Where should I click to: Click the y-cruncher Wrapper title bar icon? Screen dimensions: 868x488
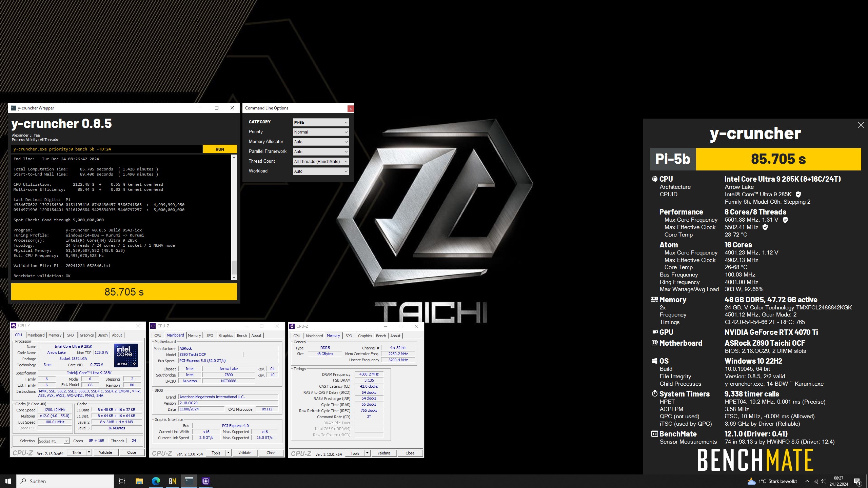click(14, 108)
